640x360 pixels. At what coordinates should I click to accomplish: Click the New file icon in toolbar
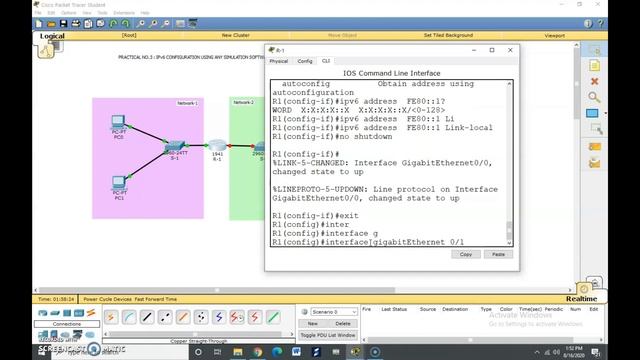pos(39,24)
